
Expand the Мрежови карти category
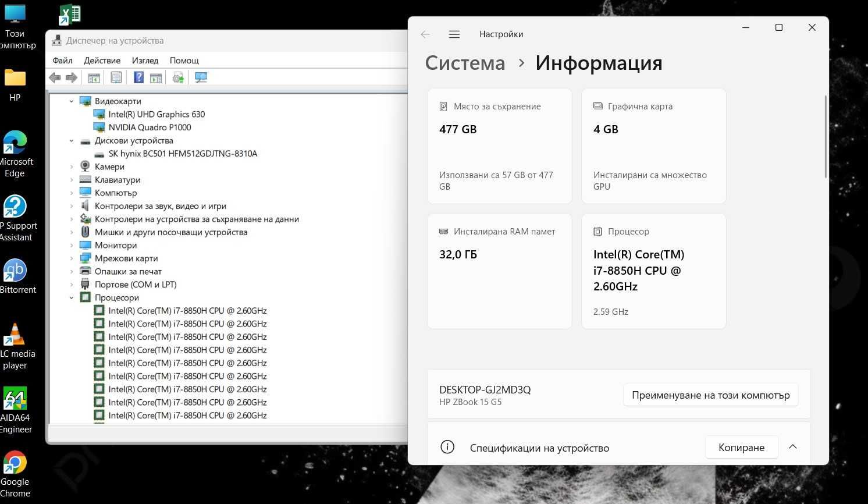[x=72, y=258]
